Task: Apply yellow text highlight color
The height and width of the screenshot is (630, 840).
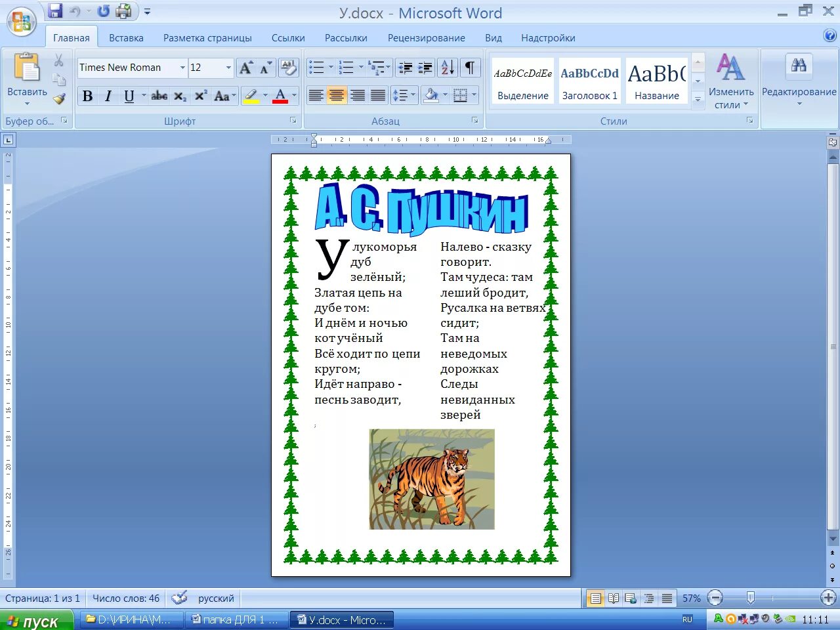Action: (251, 96)
